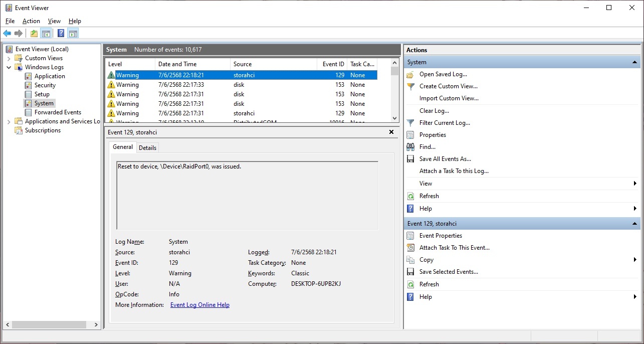Click Clear Log in the Actions pane
This screenshot has height=344, width=644.
(x=434, y=111)
